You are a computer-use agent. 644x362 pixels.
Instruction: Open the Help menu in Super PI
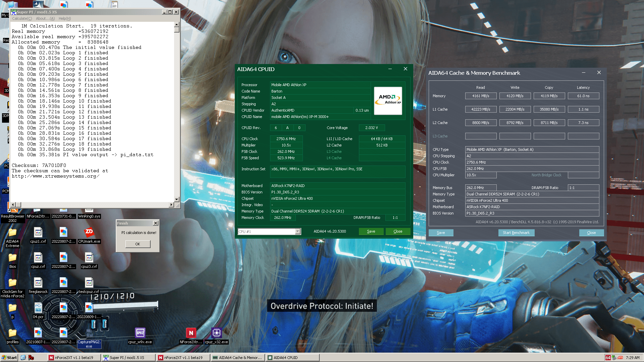[65, 18]
